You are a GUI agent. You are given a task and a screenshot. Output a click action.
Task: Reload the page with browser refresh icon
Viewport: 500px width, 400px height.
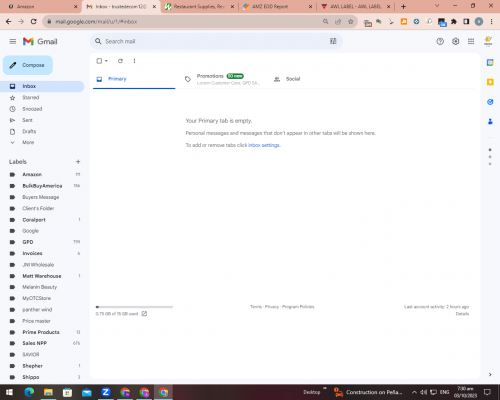pyautogui.click(x=33, y=22)
